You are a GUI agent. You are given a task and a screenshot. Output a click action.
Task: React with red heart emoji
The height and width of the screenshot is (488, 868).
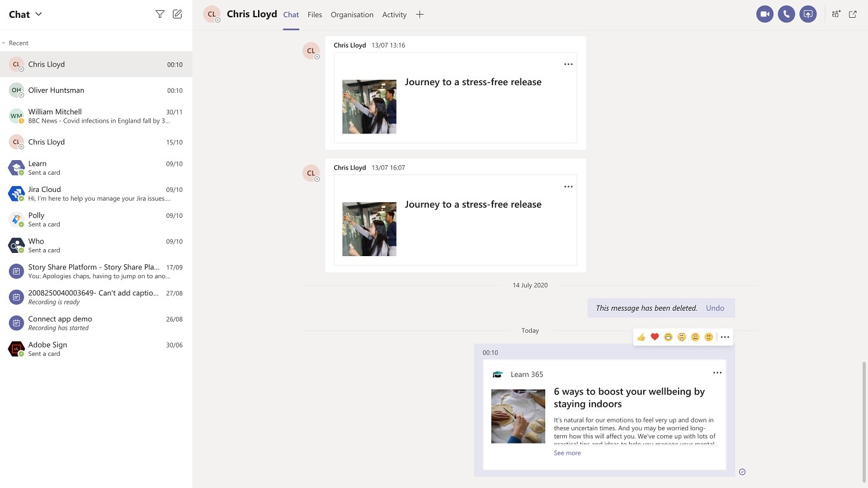(x=654, y=337)
